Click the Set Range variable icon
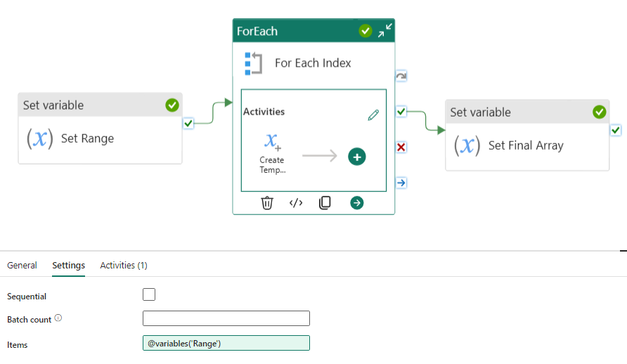Screen dimensions: 627x364 coord(40,138)
